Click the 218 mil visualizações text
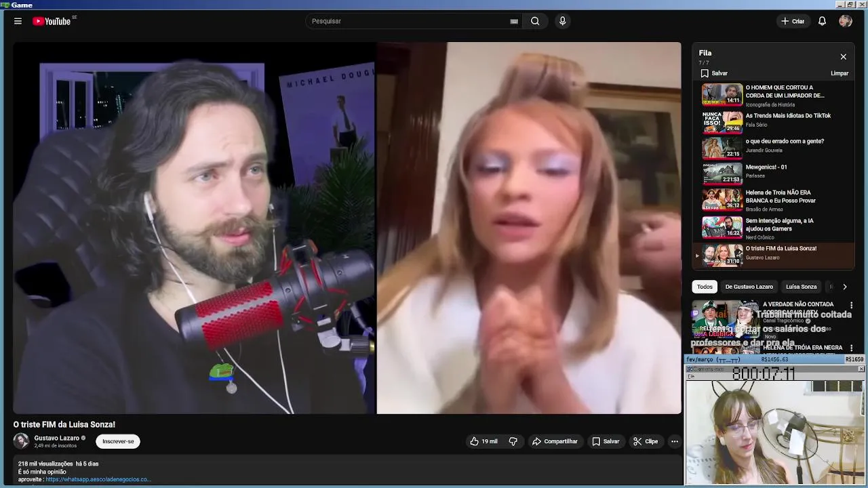Viewport: 868px width, 488px height. (45, 464)
